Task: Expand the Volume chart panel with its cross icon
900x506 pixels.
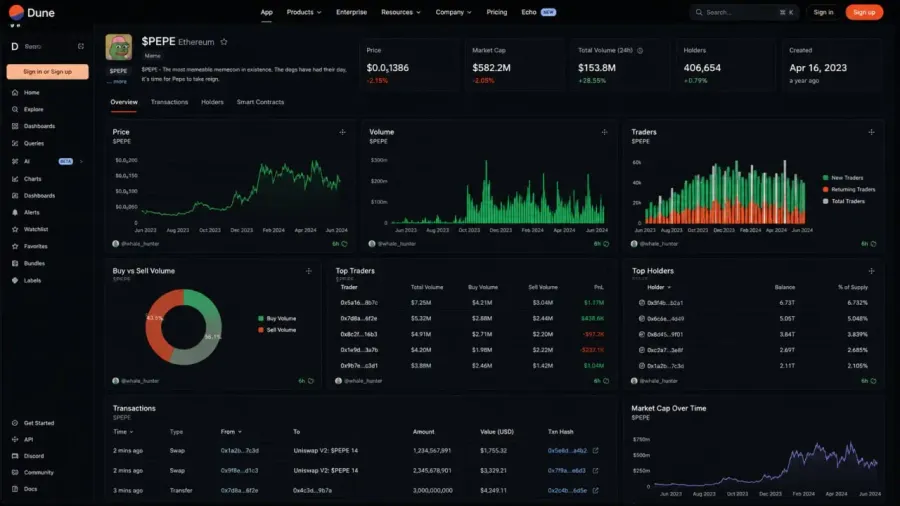Action: pyautogui.click(x=604, y=132)
